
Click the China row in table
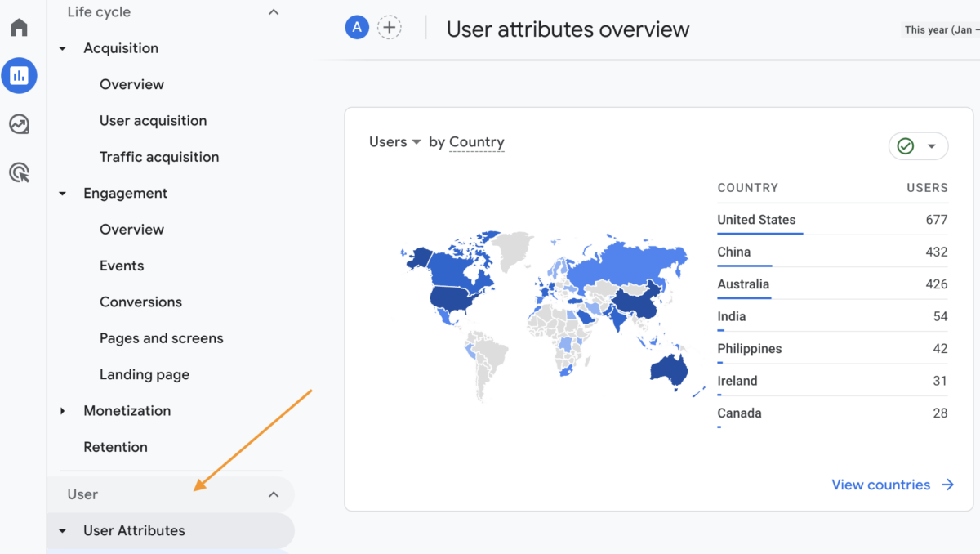point(832,252)
